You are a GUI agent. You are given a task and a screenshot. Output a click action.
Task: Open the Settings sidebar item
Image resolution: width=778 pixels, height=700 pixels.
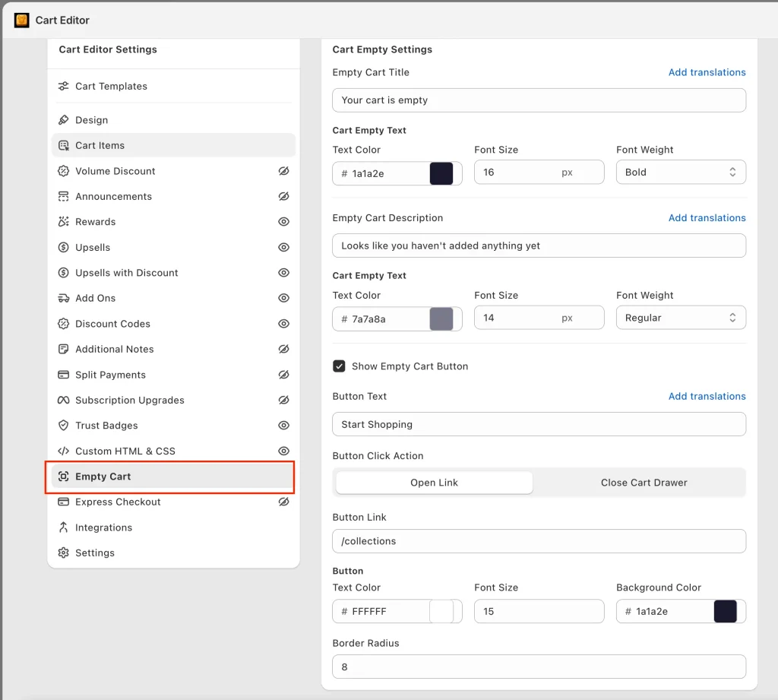(173, 553)
